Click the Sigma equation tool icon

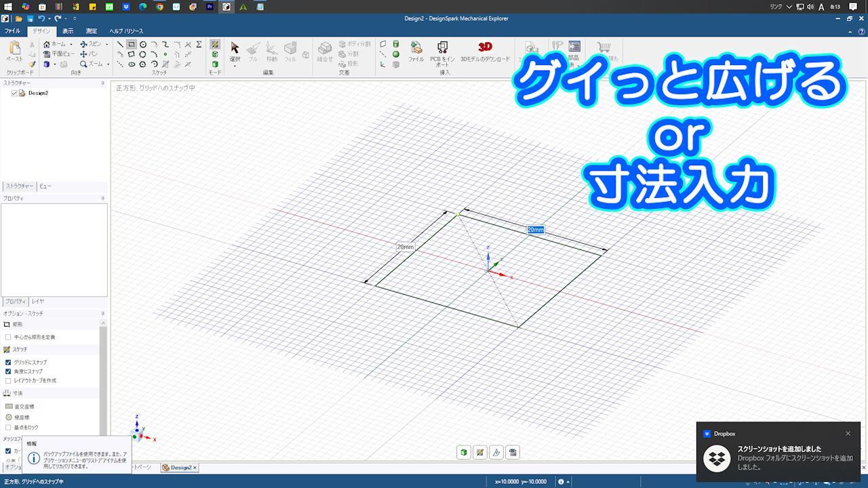click(x=199, y=44)
